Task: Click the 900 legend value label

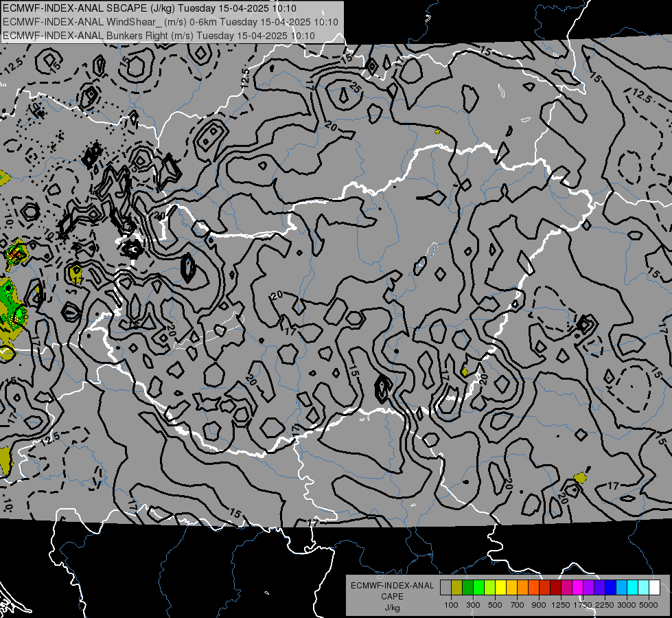Action: click(x=539, y=605)
